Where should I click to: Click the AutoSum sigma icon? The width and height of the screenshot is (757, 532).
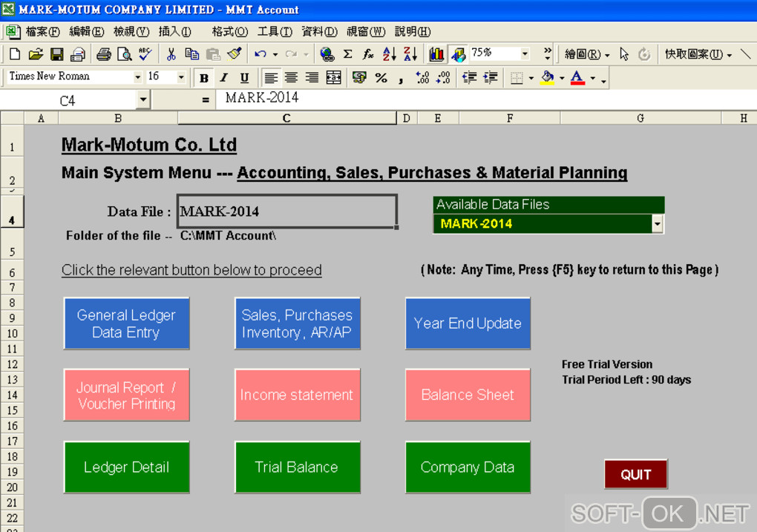point(347,54)
